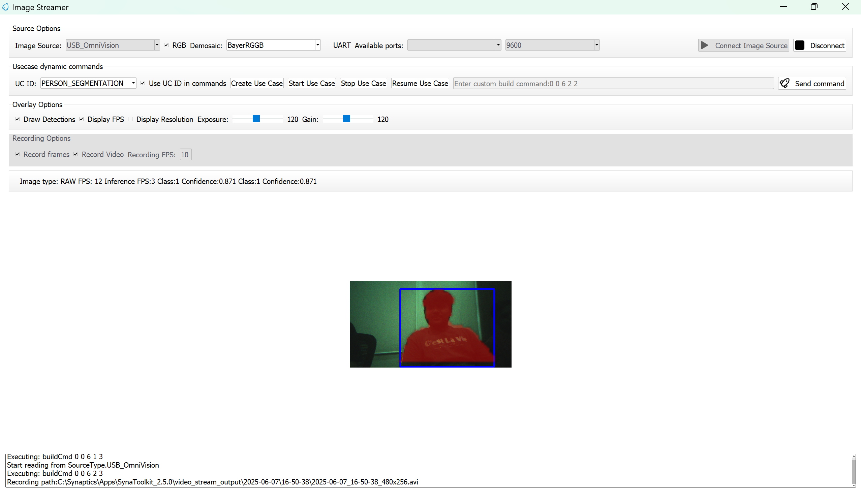Uncheck the Record Video option
The height and width of the screenshot is (504, 861).
pos(76,154)
